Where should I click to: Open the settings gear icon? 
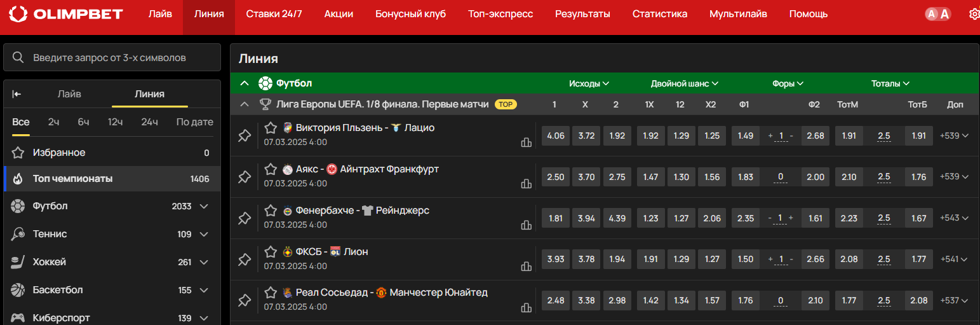974,14
